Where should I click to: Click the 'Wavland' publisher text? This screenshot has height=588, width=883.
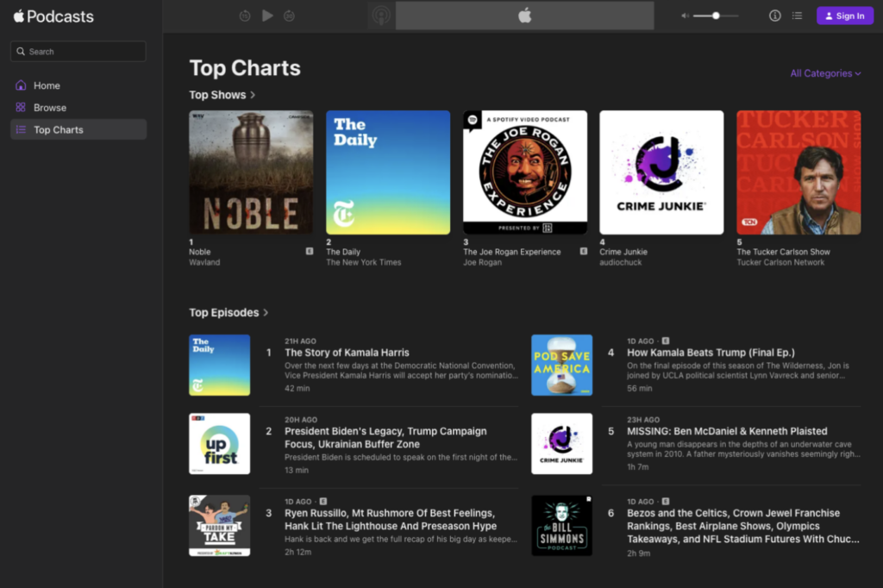(x=204, y=262)
